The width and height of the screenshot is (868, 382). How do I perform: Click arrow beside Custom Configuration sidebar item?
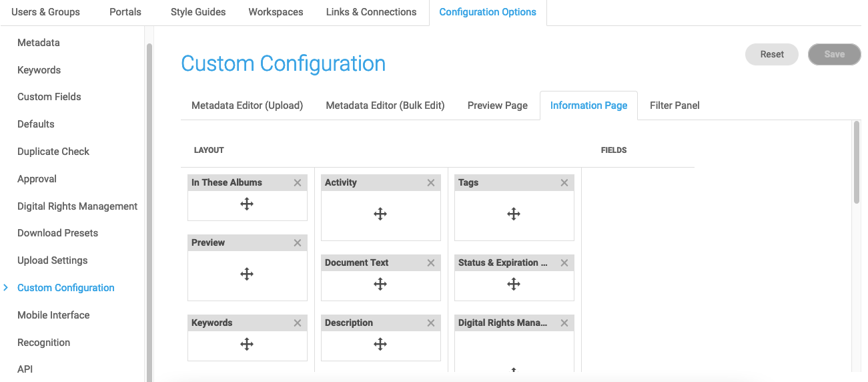(6, 288)
